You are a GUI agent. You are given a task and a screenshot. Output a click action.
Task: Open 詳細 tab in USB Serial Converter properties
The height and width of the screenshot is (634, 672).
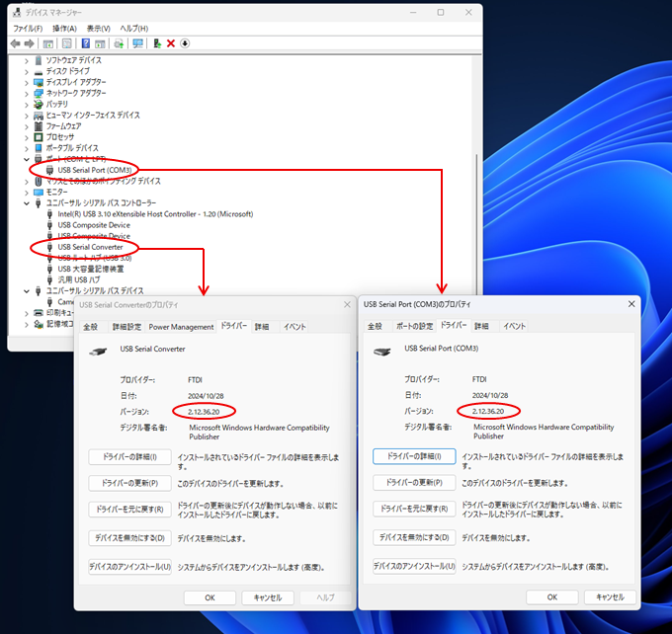pyautogui.click(x=262, y=327)
